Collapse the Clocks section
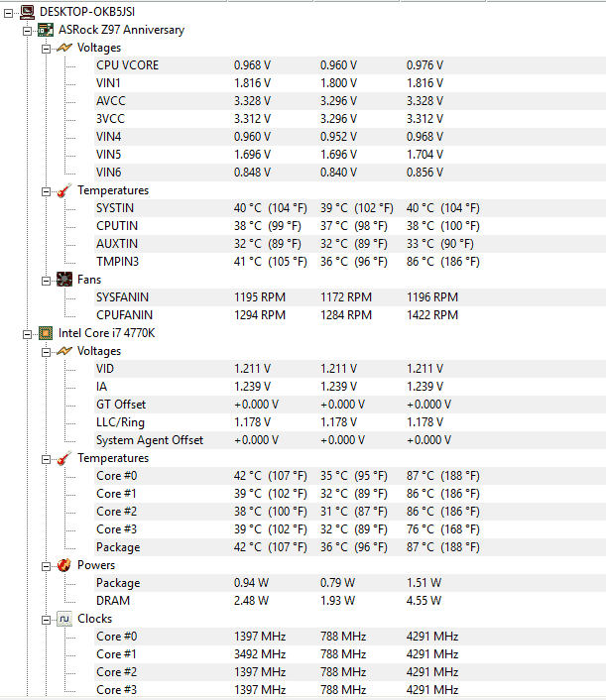Viewport: 606px width, 700px height. [46, 620]
